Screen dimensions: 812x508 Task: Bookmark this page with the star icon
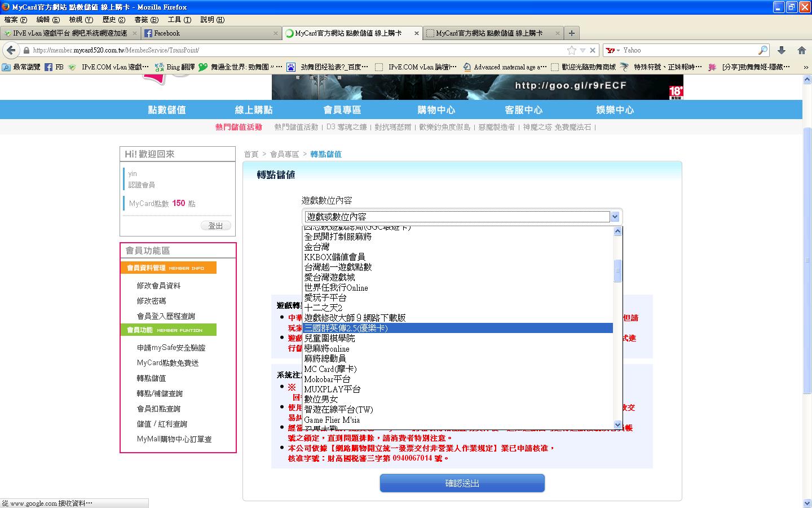[x=572, y=50]
